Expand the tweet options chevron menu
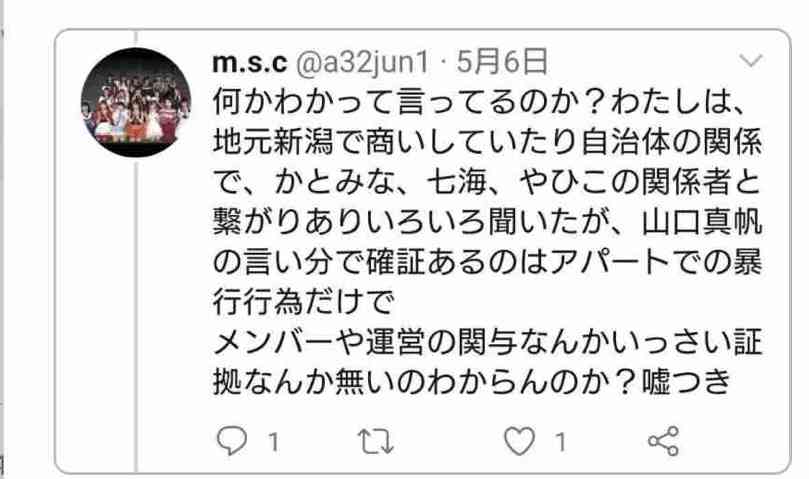Viewport: 809px width, 479px height. [750, 60]
